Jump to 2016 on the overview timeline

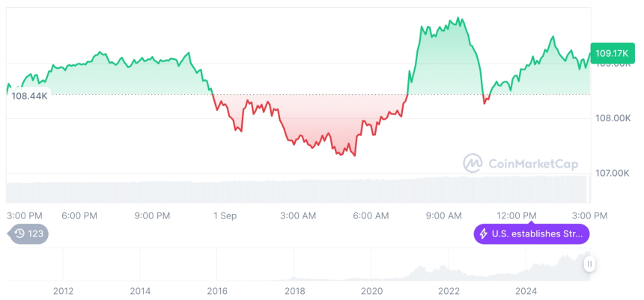[x=217, y=290]
